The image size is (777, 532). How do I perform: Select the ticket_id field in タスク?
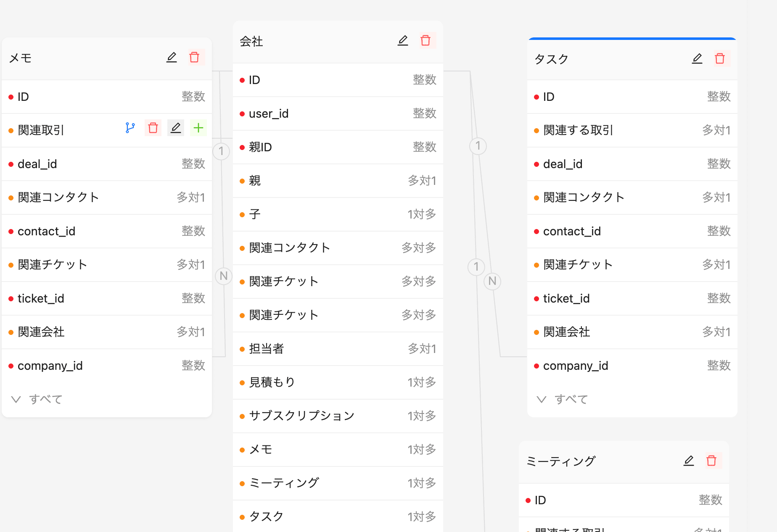pyautogui.click(x=632, y=298)
